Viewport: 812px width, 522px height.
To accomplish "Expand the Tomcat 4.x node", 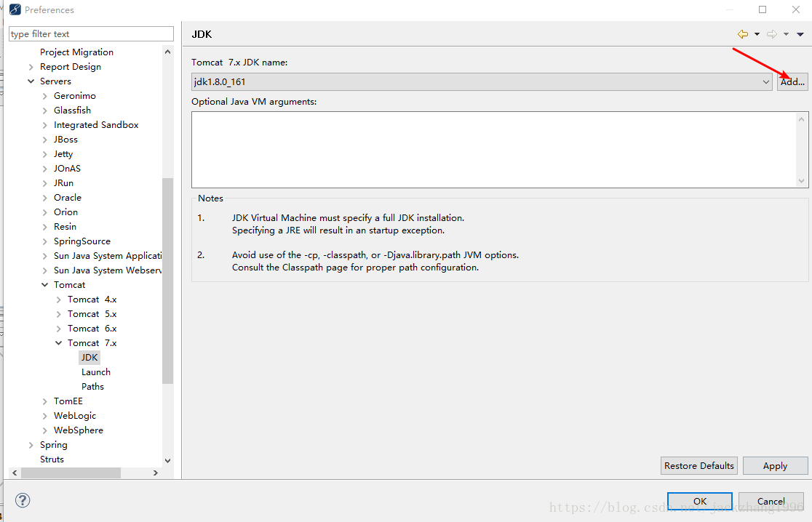I will pyautogui.click(x=58, y=300).
